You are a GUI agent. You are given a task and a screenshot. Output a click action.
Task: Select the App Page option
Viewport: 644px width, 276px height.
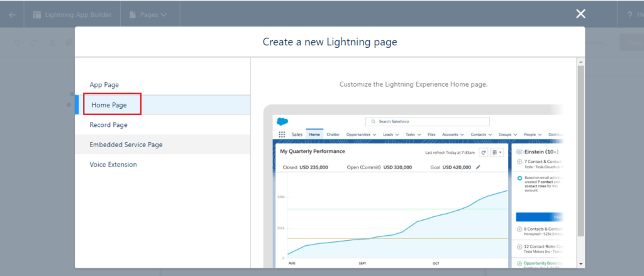click(104, 84)
